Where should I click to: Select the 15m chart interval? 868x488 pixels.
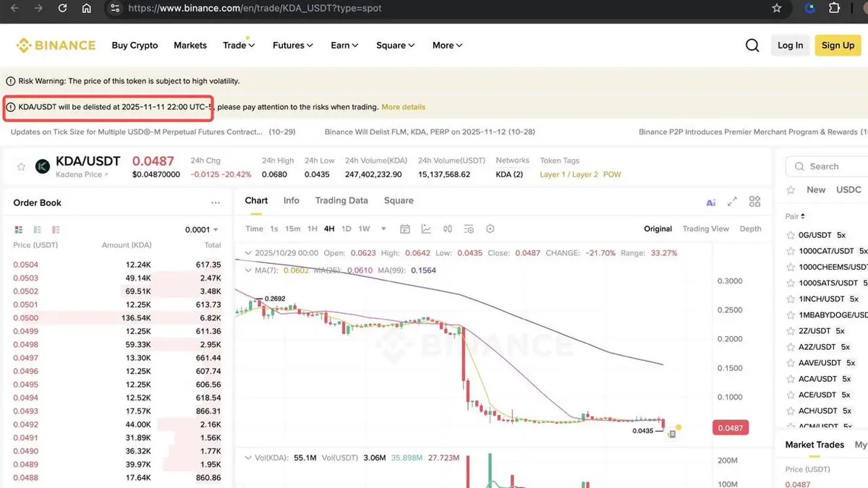(292, 228)
